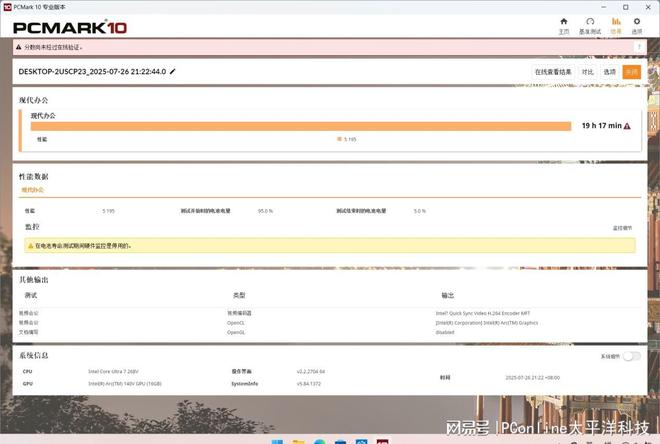Image resolution: width=660 pixels, height=444 pixels.
Task: Click the alert icon on validation banner
Action: click(19, 47)
